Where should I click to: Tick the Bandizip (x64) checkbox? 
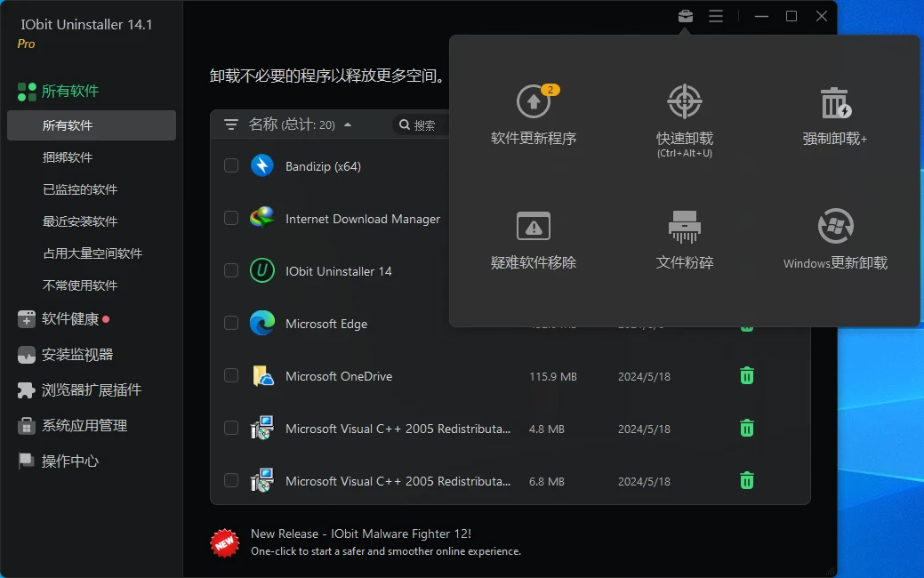tap(231, 165)
